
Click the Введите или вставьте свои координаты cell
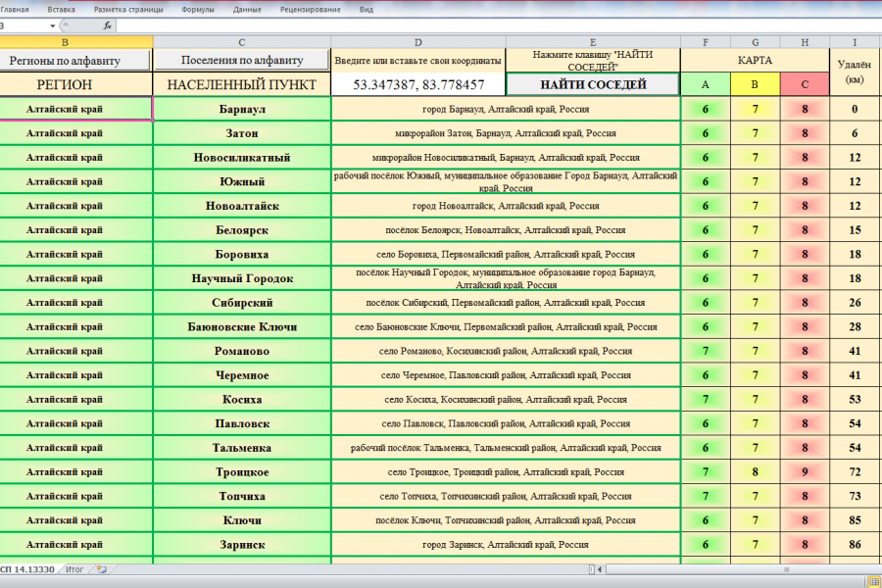coord(417,60)
